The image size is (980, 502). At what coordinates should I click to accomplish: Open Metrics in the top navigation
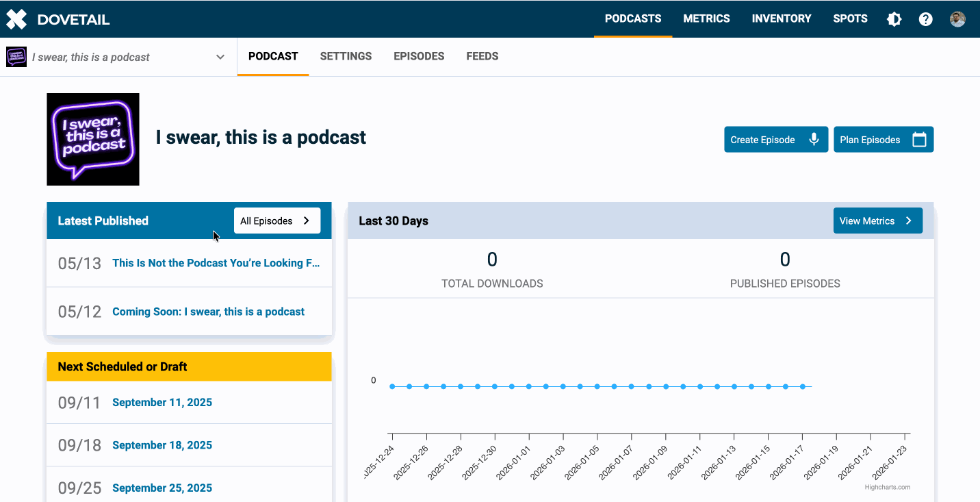tap(706, 18)
